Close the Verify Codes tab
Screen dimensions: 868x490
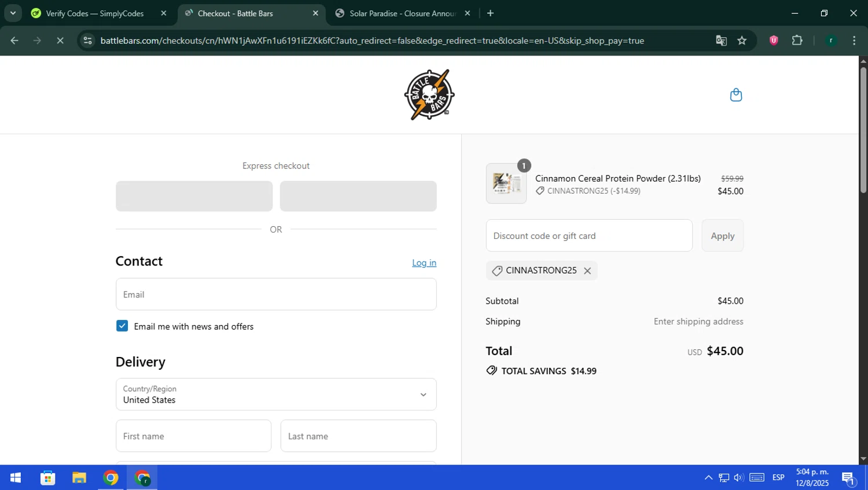tap(164, 13)
